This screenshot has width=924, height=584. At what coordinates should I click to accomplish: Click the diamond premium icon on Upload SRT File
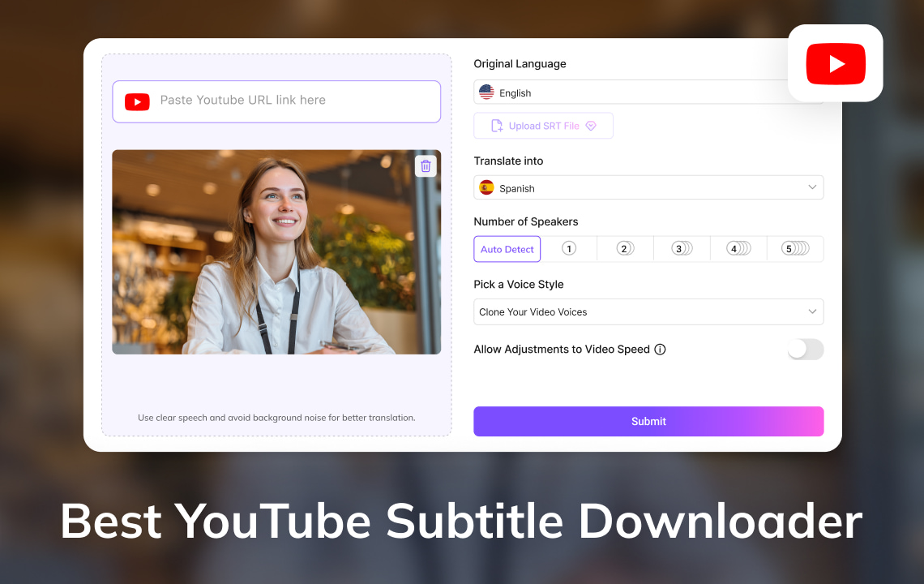coord(591,125)
